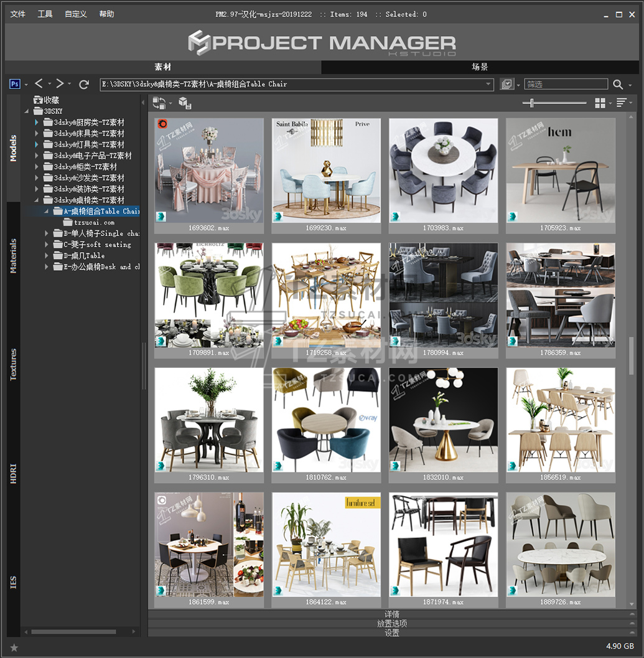The height and width of the screenshot is (658, 644).
Task: Open the 工具 menu
Action: [x=45, y=14]
